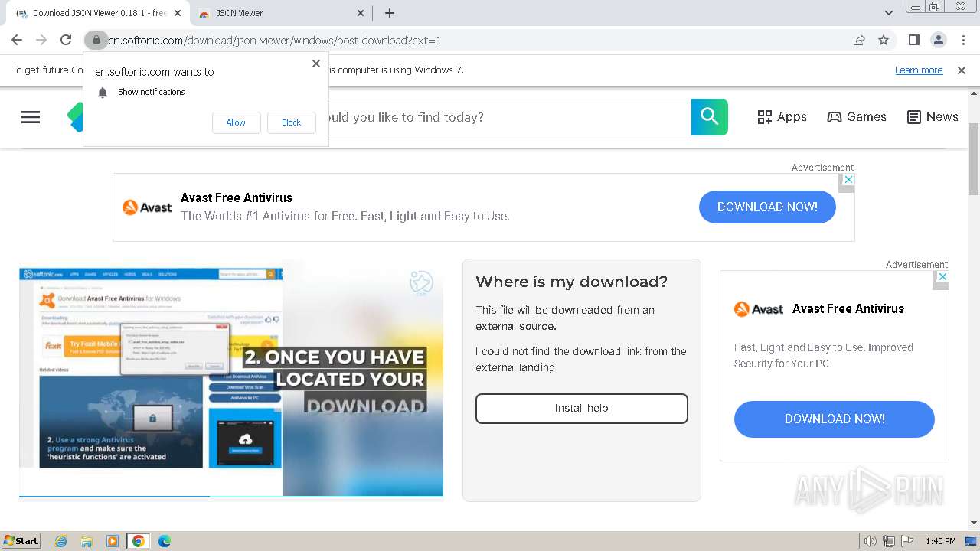Click Avast Free Antivirus banner title
This screenshot has height=551, width=980.
coord(237,197)
